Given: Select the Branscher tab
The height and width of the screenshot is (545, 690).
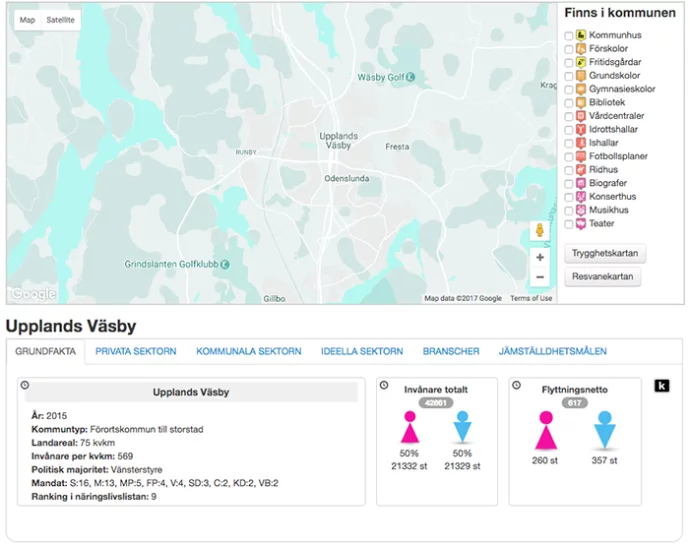Looking at the screenshot, I should (451, 351).
